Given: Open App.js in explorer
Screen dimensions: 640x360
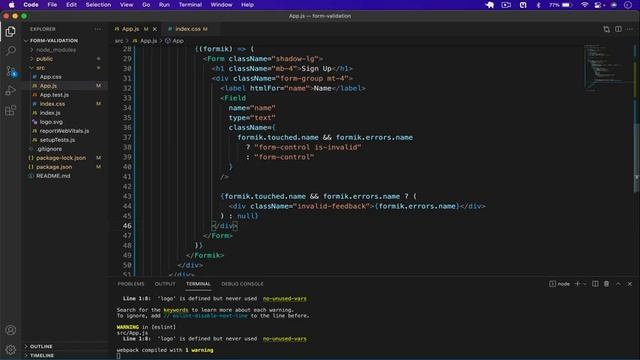Looking at the screenshot, I should click(x=48, y=86).
